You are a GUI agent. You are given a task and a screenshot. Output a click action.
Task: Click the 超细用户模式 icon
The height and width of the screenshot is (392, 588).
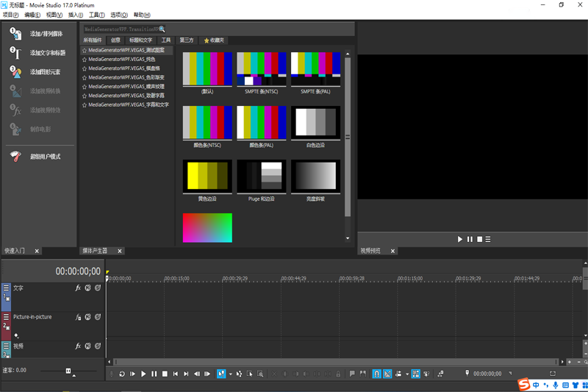tap(15, 156)
